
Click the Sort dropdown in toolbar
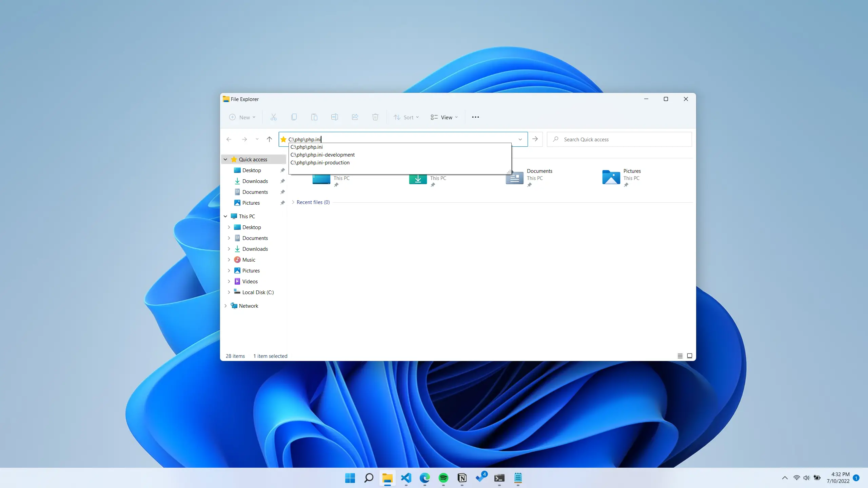407,117
